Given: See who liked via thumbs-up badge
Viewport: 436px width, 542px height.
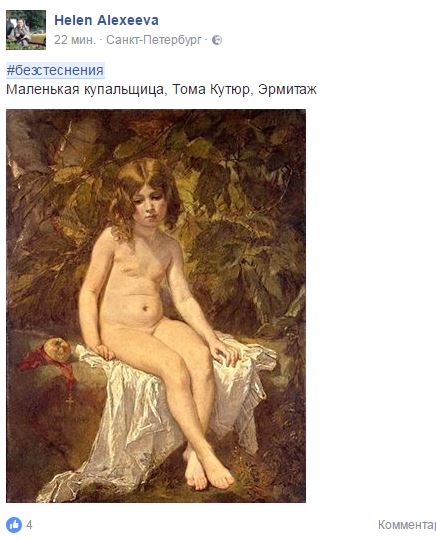Looking at the screenshot, I should [x=14, y=525].
